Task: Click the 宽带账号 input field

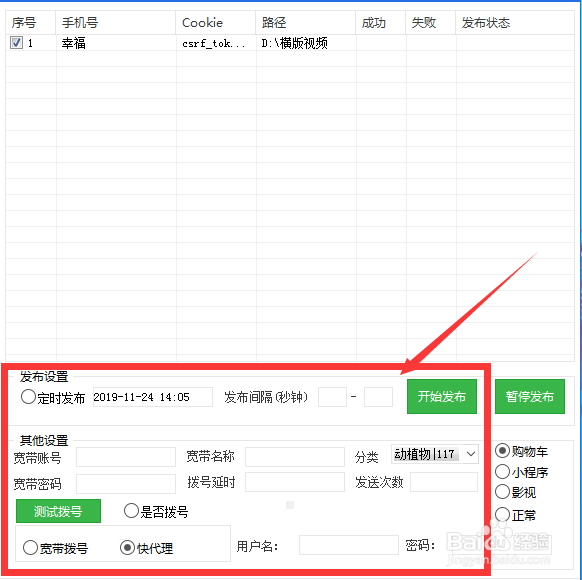Action: pyautogui.click(x=126, y=457)
